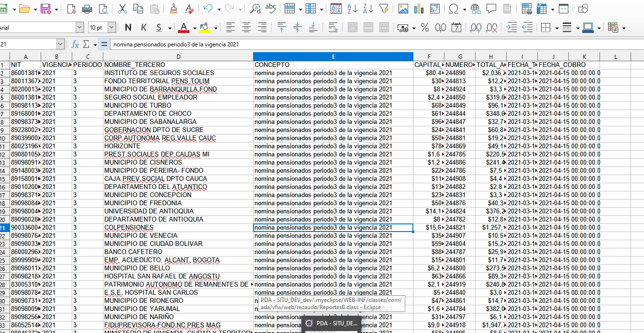Screen dimensions: 644x333
Task: Format cells as percent
Action: point(425,28)
